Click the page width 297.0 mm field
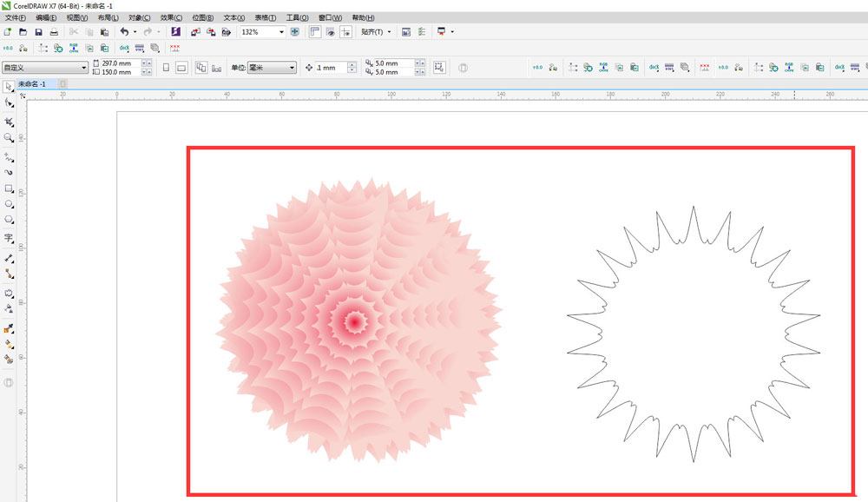This screenshot has width=868, height=502. (x=119, y=63)
